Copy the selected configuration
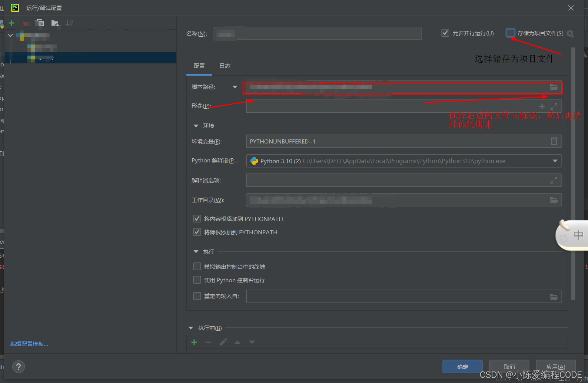This screenshot has width=588, height=383. [40, 23]
